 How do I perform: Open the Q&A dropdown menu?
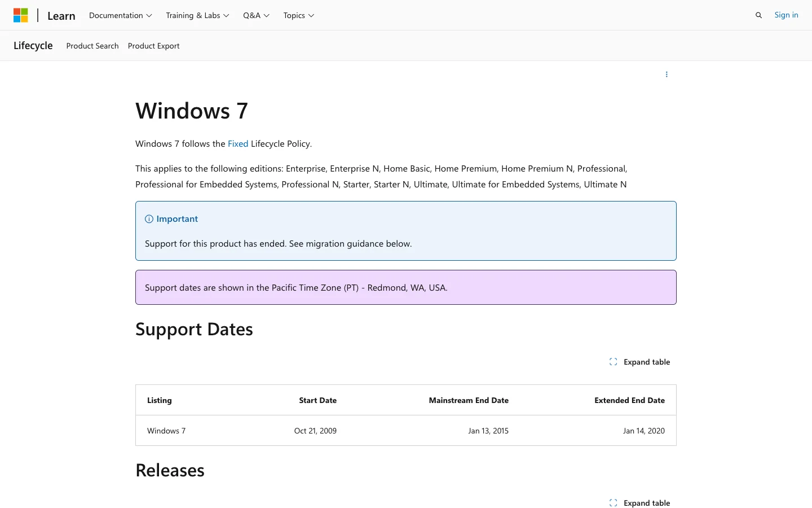click(257, 15)
